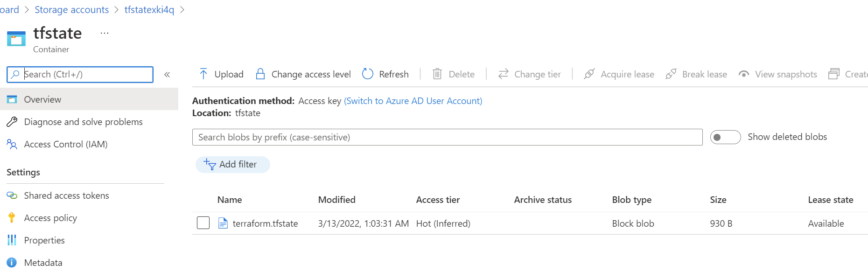Click the Change tier arrows icon
The width and height of the screenshot is (868, 278).
(x=503, y=74)
